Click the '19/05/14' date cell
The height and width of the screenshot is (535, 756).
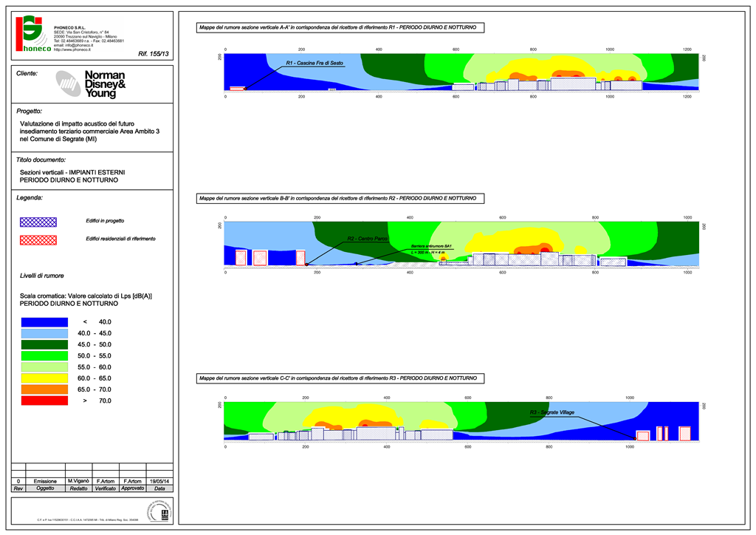tap(159, 482)
